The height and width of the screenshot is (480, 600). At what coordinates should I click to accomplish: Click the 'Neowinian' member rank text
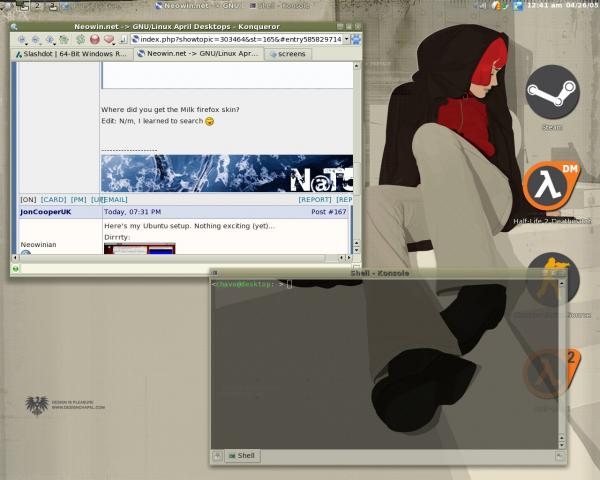[38, 245]
